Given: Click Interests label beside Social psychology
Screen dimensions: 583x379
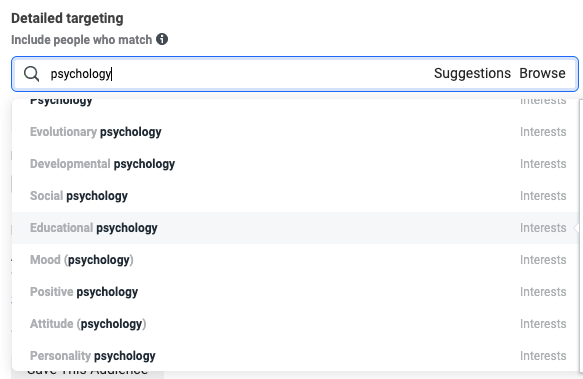Looking at the screenshot, I should point(543,196).
